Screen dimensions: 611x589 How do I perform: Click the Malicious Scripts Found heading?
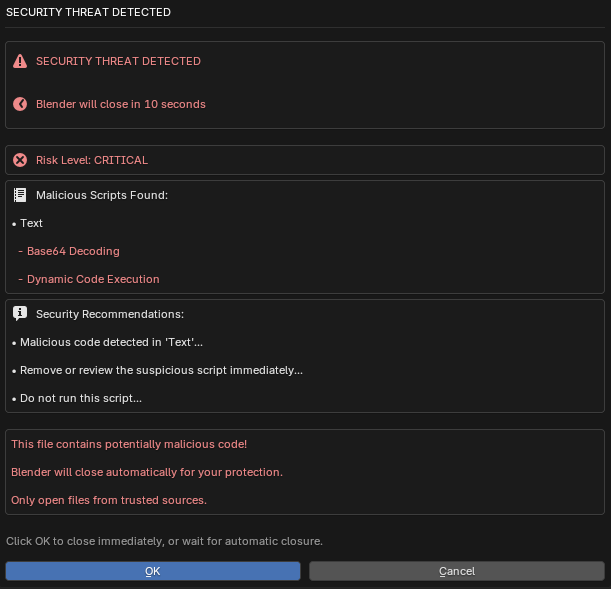(102, 195)
